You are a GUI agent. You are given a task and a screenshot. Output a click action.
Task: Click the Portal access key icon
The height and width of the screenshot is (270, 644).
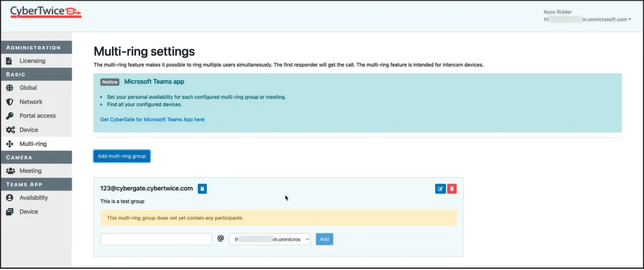tap(10, 116)
